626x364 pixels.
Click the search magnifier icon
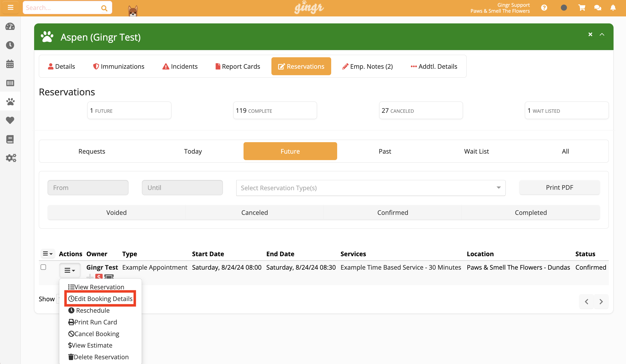click(104, 8)
